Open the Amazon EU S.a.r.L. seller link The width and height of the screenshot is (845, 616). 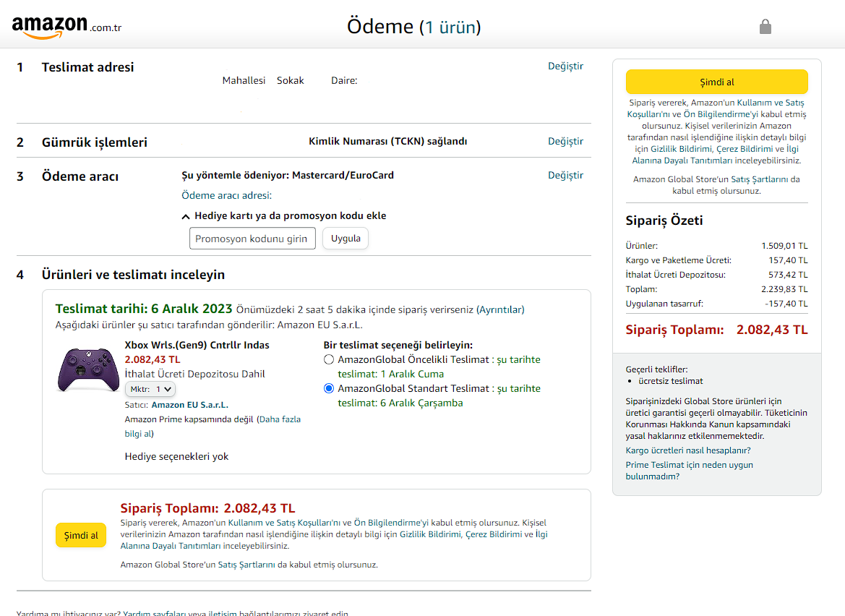point(189,405)
